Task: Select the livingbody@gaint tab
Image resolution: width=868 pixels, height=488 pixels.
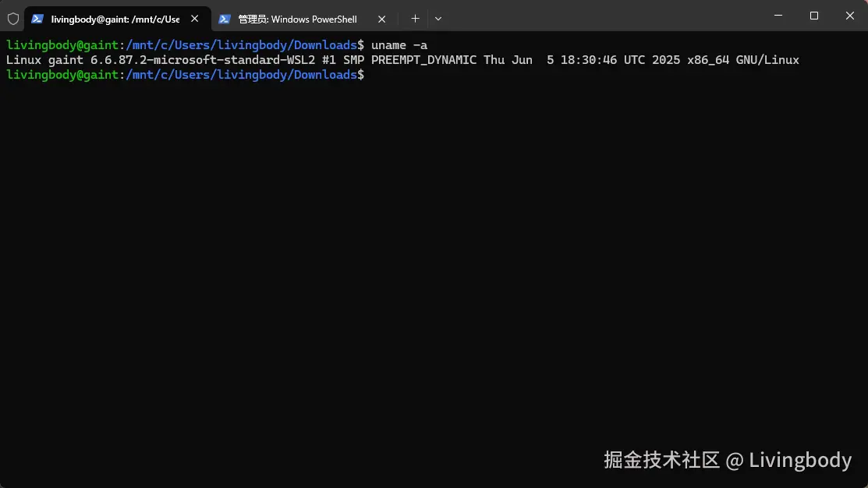Action: click(x=117, y=18)
